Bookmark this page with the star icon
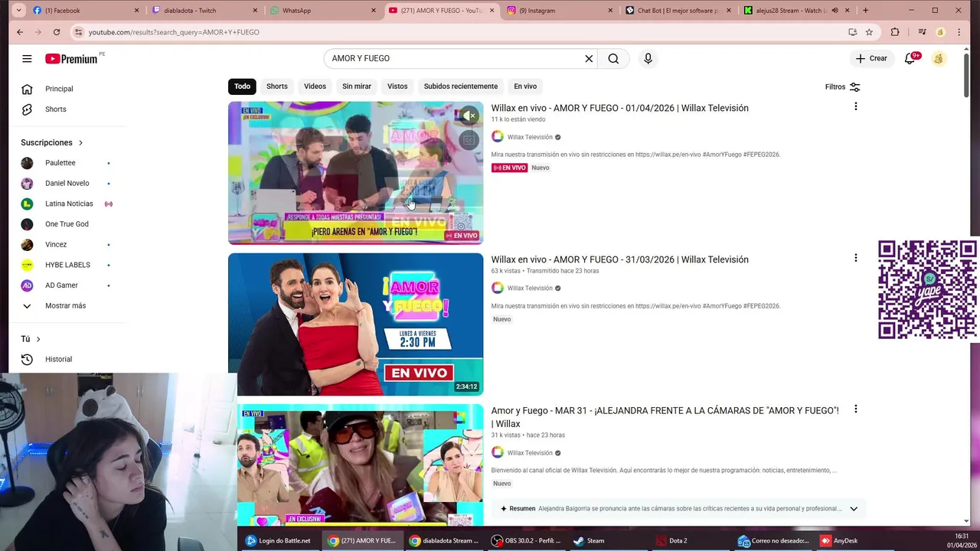980x551 pixels. click(x=869, y=32)
